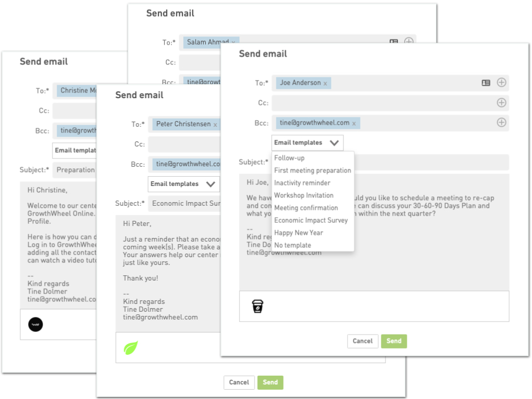Screen dimensions: 532x399
Task: Click black circle logo in Christine email
Action: pyautogui.click(x=35, y=325)
